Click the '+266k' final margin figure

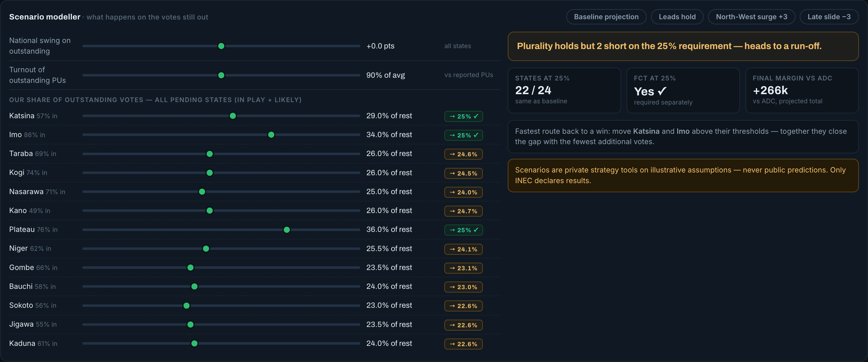(x=770, y=90)
